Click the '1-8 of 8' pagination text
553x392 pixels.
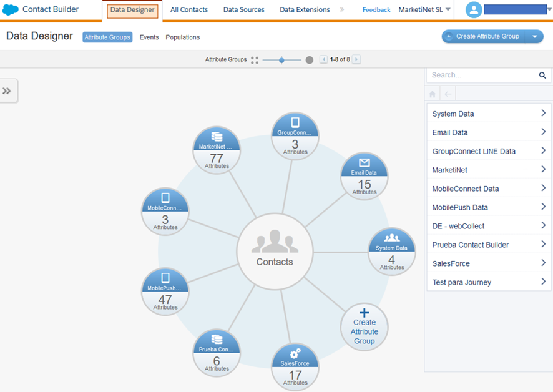coord(340,59)
